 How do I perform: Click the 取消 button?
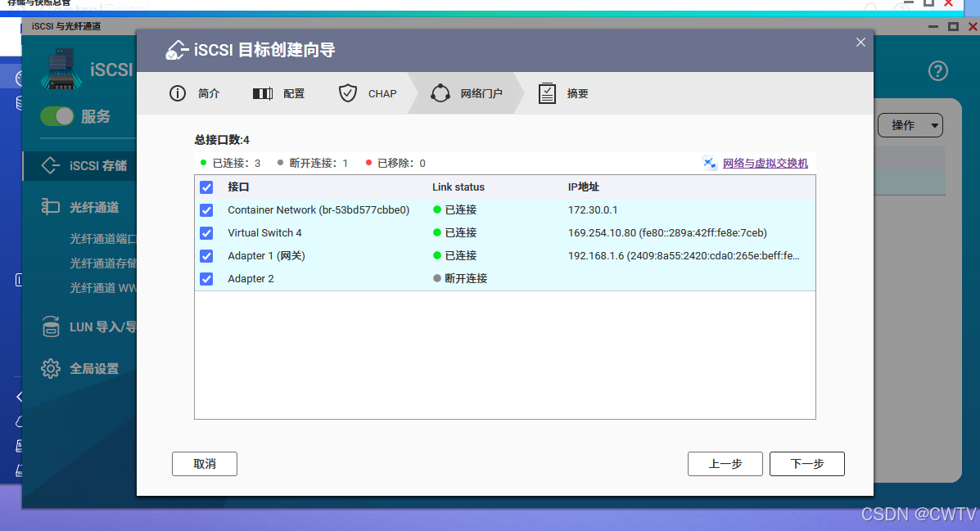coord(205,464)
